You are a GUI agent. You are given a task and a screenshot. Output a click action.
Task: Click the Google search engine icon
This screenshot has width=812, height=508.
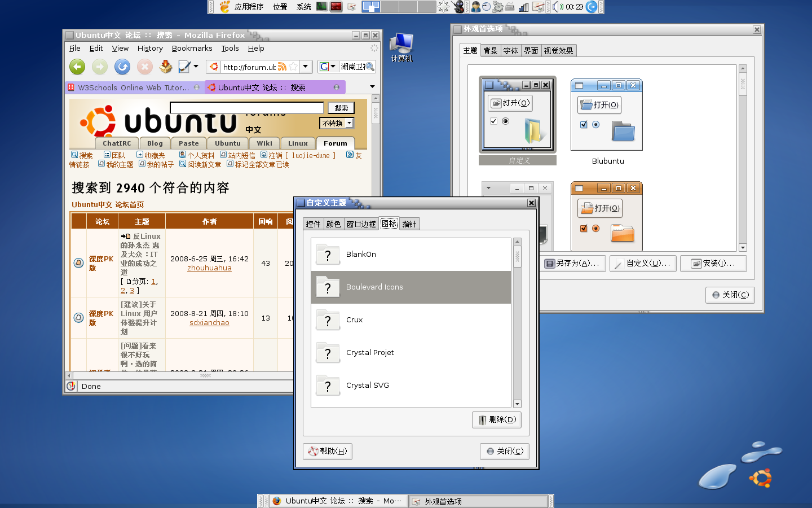324,67
